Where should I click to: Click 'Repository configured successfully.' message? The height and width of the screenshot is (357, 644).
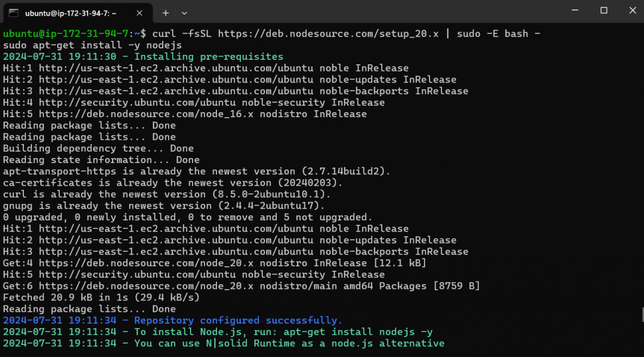coord(173,320)
